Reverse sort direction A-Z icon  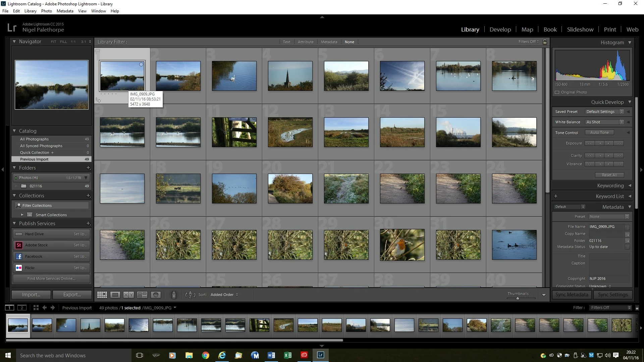click(190, 295)
